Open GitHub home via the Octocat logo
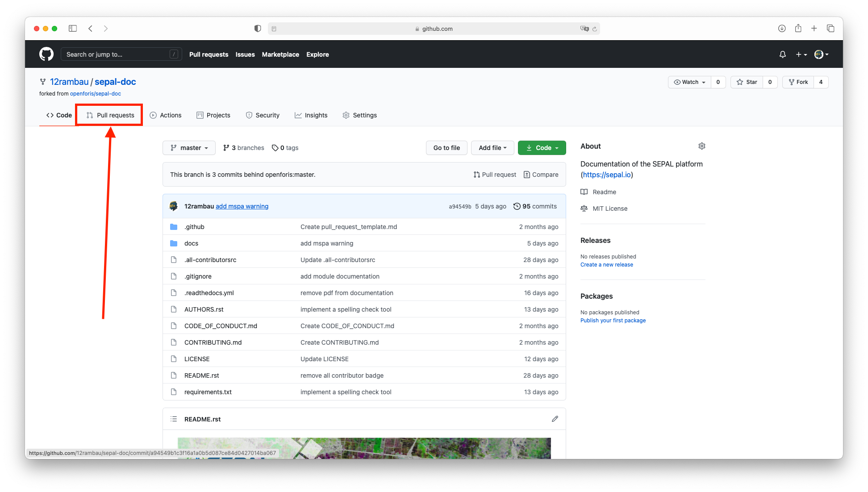This screenshot has width=868, height=492. 46,54
